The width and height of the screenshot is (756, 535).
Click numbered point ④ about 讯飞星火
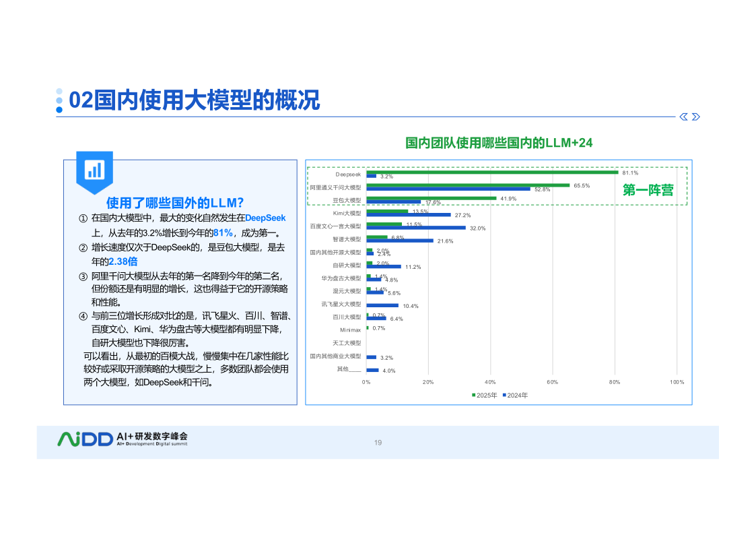186,329
